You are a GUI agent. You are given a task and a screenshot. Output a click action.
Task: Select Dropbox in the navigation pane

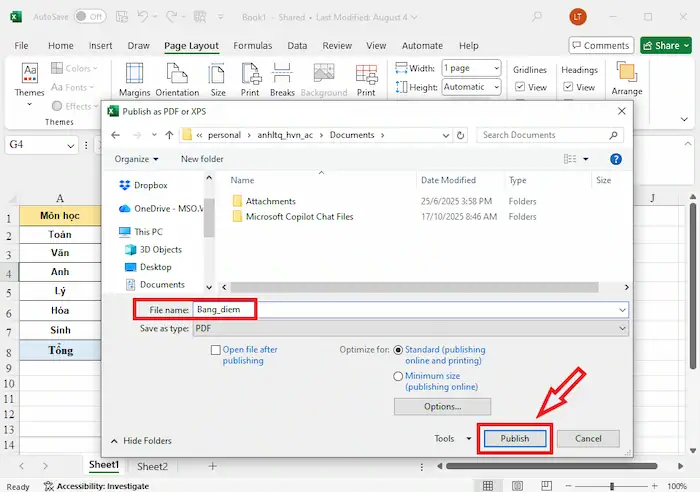[150, 185]
